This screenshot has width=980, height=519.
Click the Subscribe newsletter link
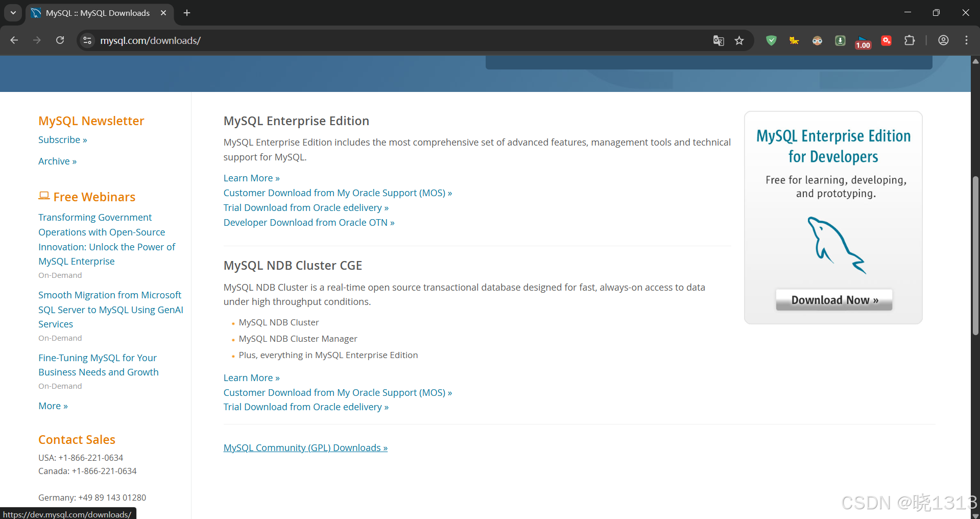pyautogui.click(x=63, y=140)
